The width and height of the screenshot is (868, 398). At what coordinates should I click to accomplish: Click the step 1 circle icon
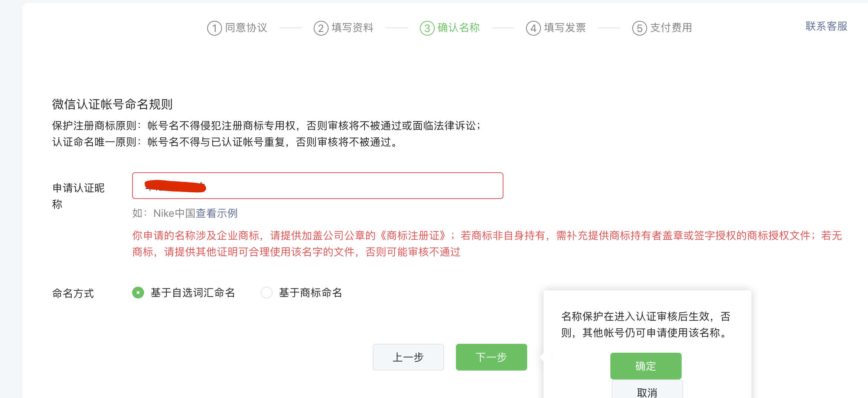tap(214, 28)
